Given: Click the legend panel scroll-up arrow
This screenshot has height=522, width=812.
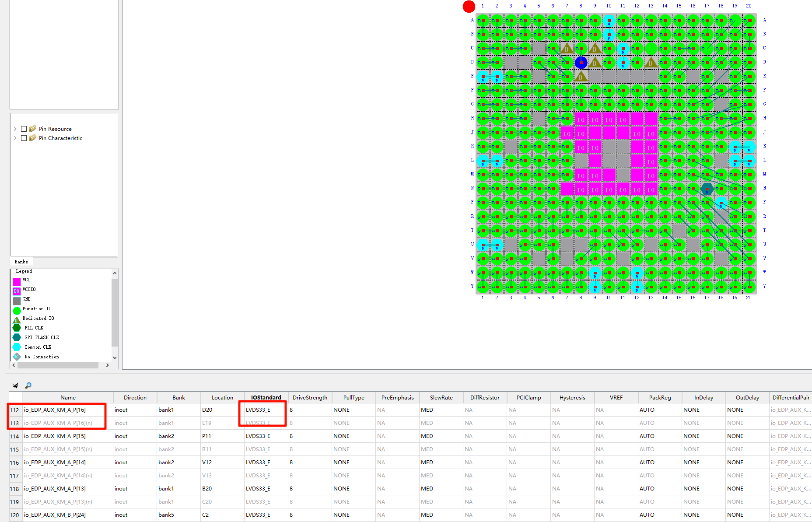Looking at the screenshot, I should point(115,273).
